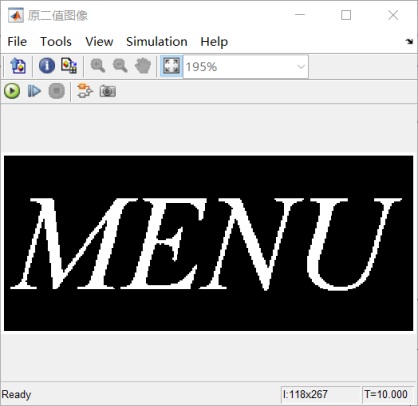
Task: Click the camera Snapshot icon
Action: (108, 91)
